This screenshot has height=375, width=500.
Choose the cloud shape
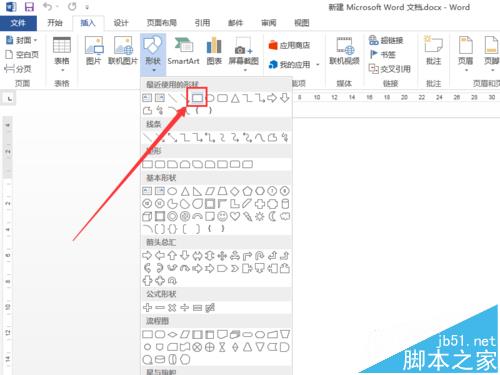(x=285, y=217)
